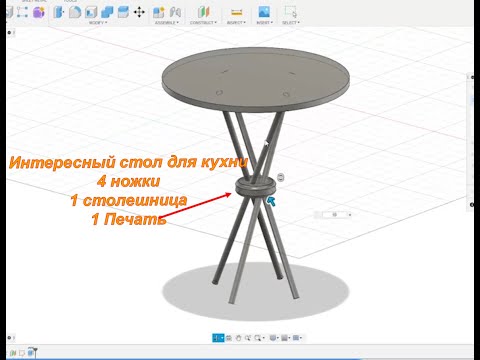
Task: Click the Zoom Window fit icon
Action: point(259,338)
